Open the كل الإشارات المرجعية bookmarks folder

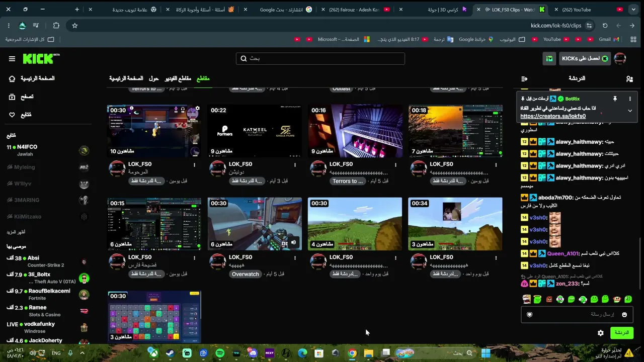pyautogui.click(x=29, y=39)
